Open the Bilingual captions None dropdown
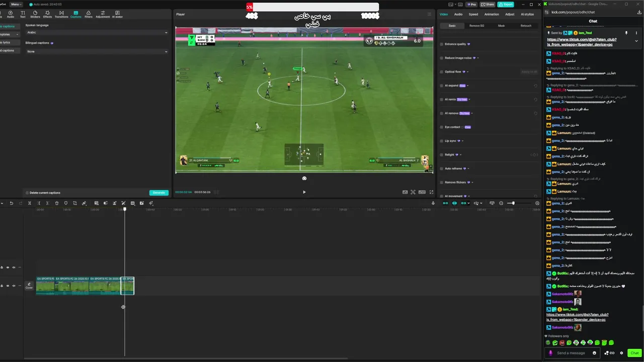Image resolution: width=644 pixels, height=362 pixels. click(x=97, y=51)
